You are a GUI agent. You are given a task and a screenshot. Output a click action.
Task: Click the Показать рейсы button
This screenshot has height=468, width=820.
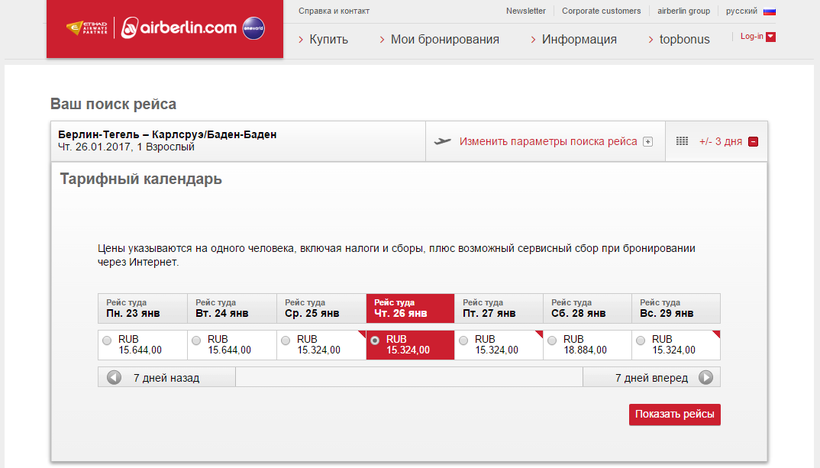pyautogui.click(x=674, y=415)
